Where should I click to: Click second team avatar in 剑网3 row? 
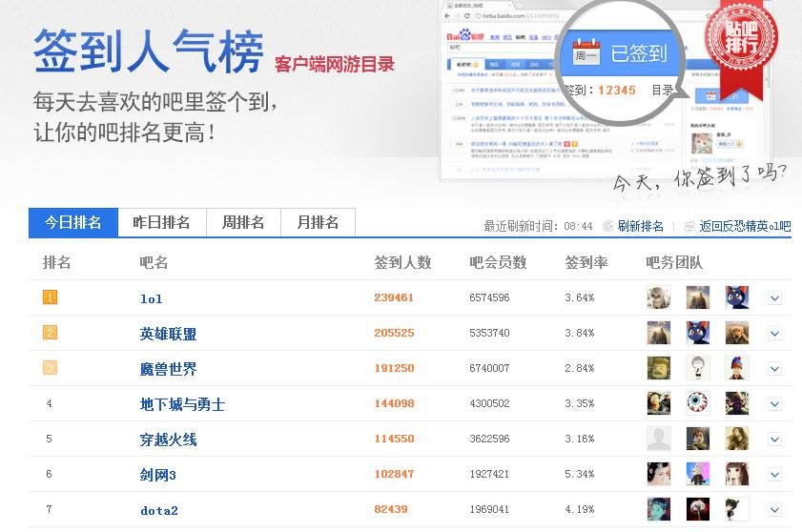tap(698, 474)
